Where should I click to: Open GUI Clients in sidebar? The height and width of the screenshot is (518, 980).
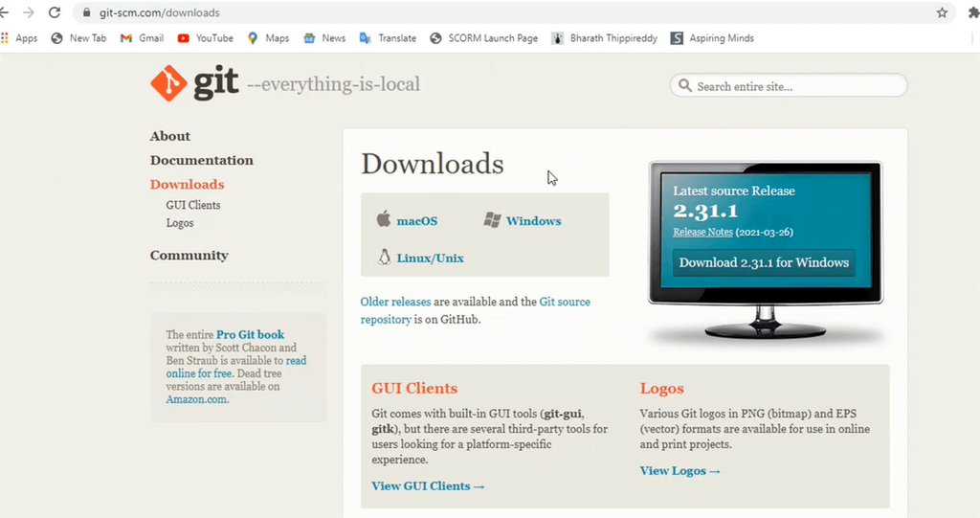[193, 205]
